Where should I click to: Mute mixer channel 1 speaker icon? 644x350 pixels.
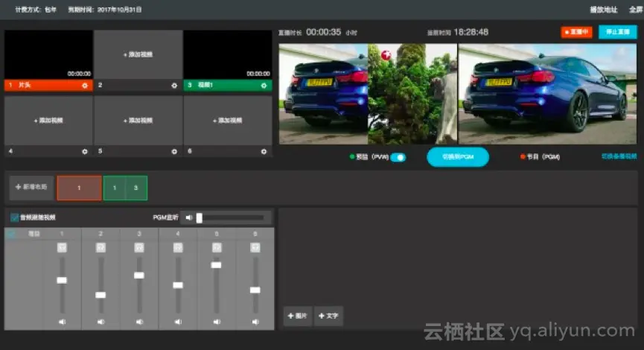pos(62,322)
